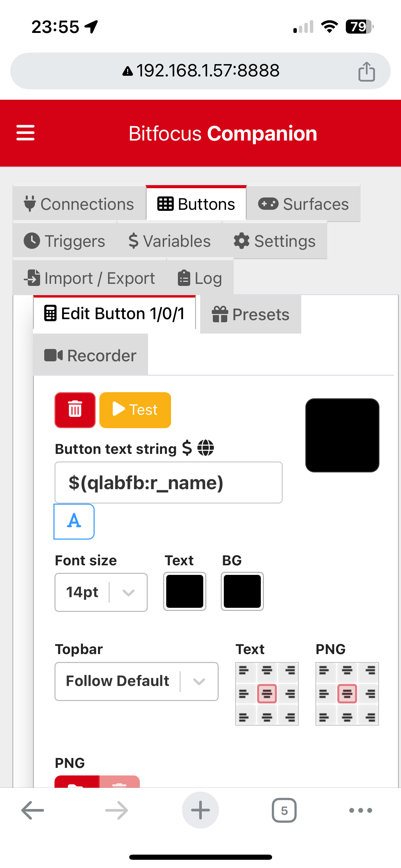Go to the Recorder tab

pos(90,355)
